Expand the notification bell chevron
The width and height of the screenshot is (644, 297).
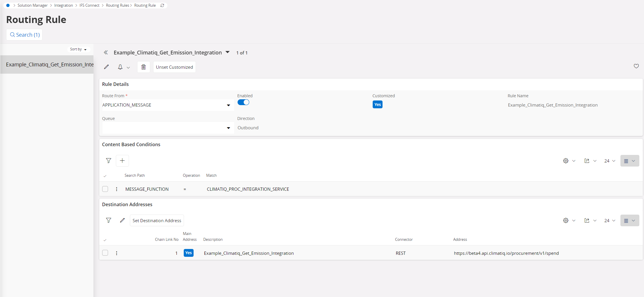pyautogui.click(x=128, y=67)
